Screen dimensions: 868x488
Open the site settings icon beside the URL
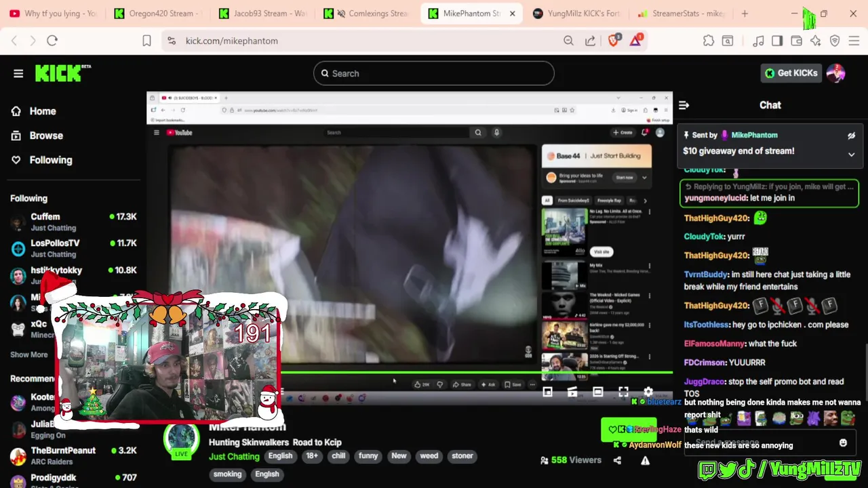point(172,41)
